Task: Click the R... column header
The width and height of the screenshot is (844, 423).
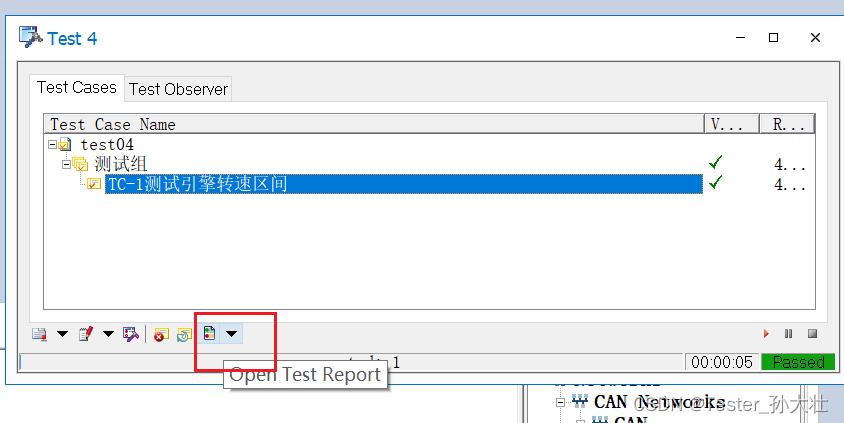Action: click(x=787, y=124)
